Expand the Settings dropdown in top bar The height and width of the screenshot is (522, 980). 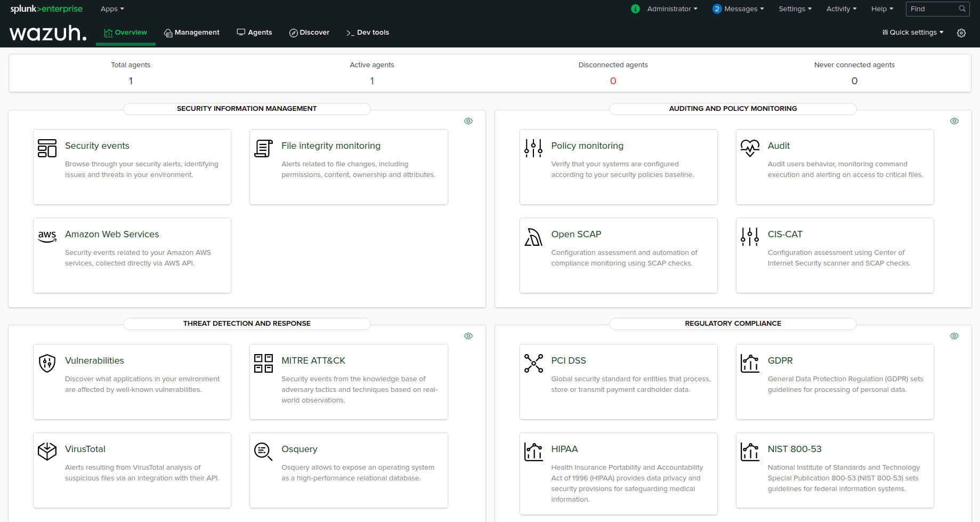[x=795, y=9]
